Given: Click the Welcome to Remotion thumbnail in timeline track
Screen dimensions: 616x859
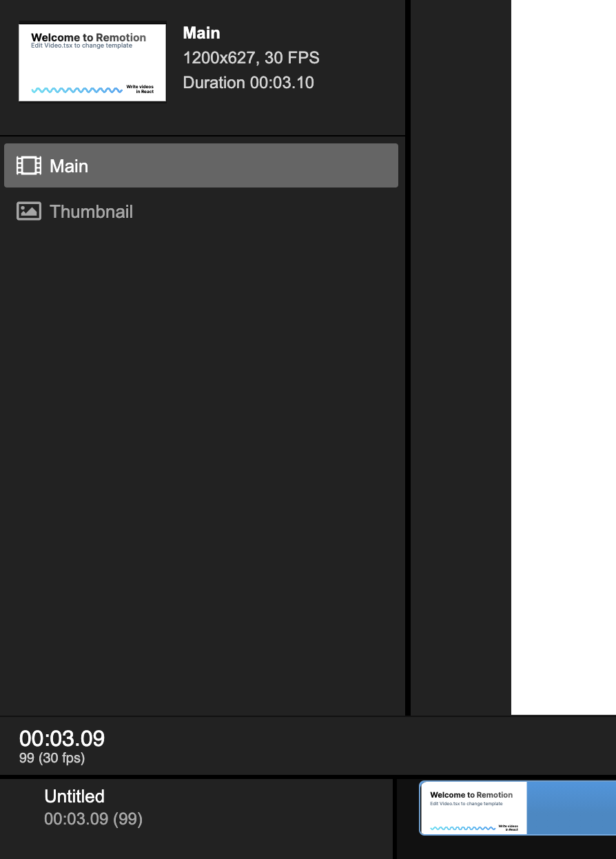Looking at the screenshot, I should [473, 808].
